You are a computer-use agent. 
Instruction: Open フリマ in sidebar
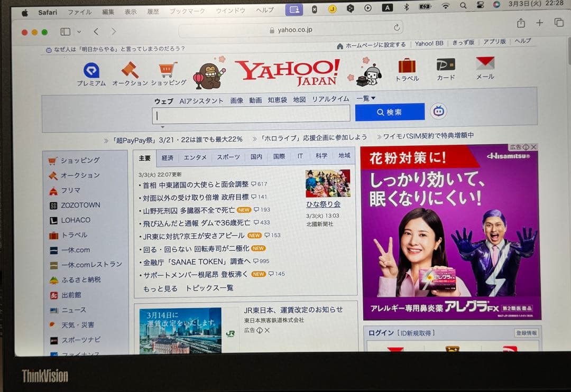pos(70,190)
